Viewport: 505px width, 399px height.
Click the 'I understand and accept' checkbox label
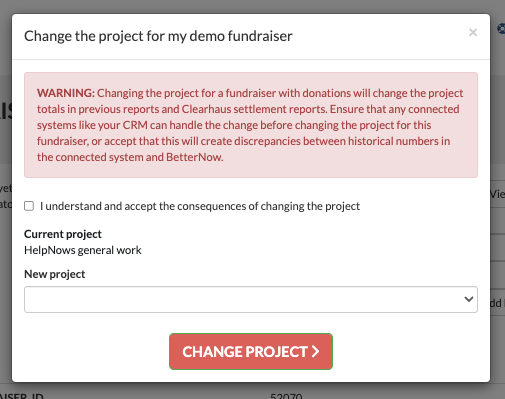(x=200, y=206)
